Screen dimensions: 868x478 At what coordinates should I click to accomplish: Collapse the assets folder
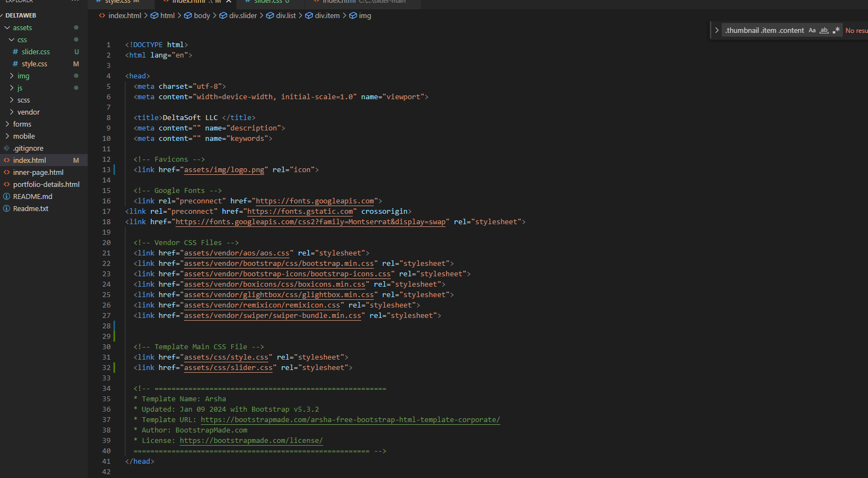[22, 27]
